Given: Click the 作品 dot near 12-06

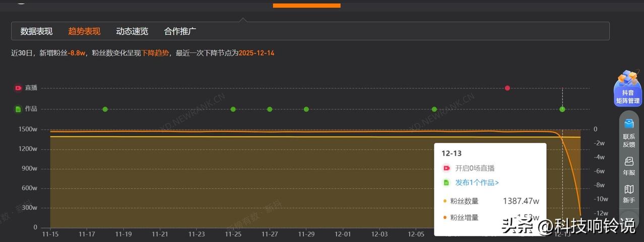Looking at the screenshot, I should 434,109.
